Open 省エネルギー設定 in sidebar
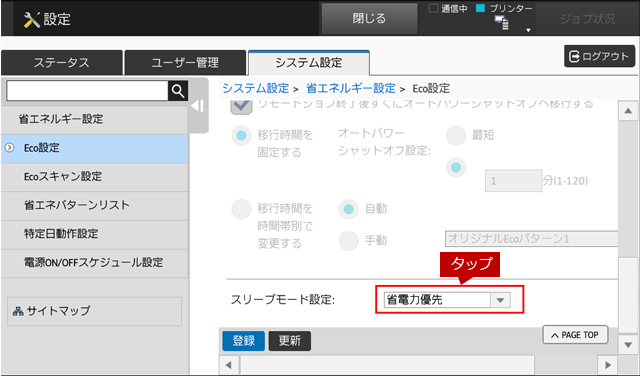 pos(94,119)
